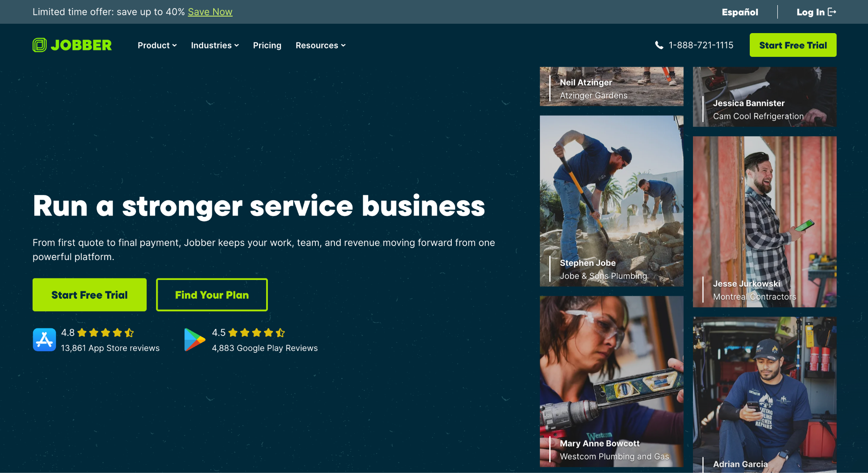Image resolution: width=868 pixels, height=473 pixels.
Task: Click the phone icon beside 1-888-721-1115
Action: tap(659, 45)
